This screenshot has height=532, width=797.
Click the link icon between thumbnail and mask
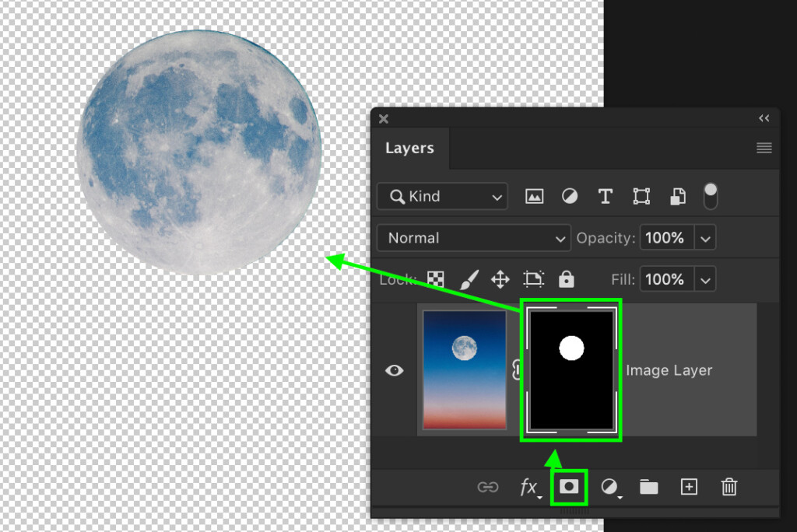(517, 370)
